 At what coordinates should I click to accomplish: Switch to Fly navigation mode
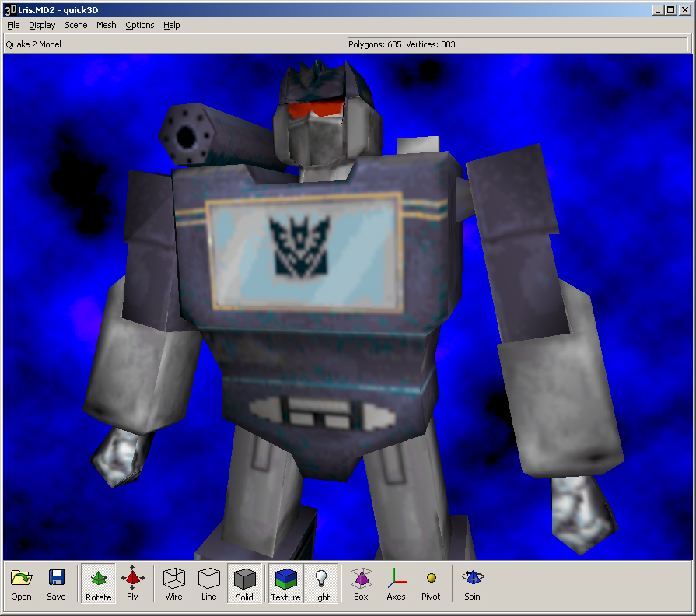pyautogui.click(x=132, y=584)
